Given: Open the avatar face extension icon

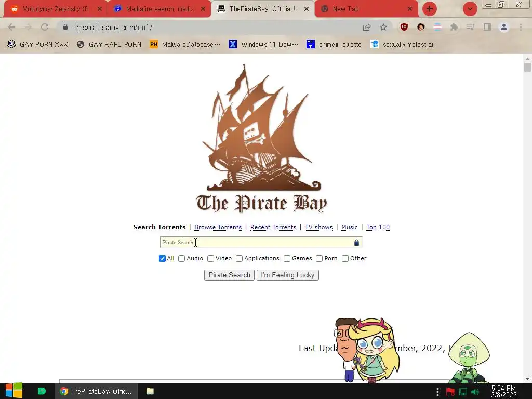Looking at the screenshot, I should point(421,27).
